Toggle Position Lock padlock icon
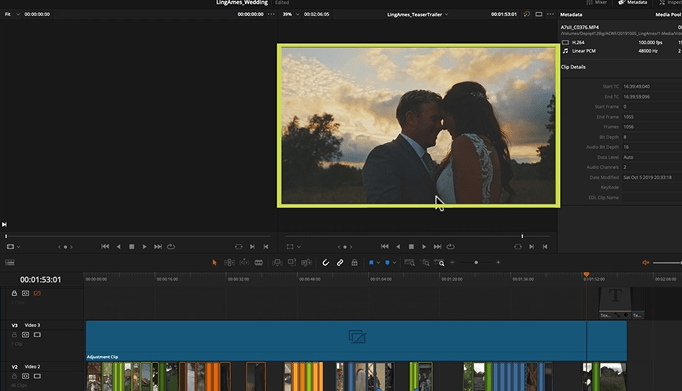 pyautogui.click(x=354, y=263)
